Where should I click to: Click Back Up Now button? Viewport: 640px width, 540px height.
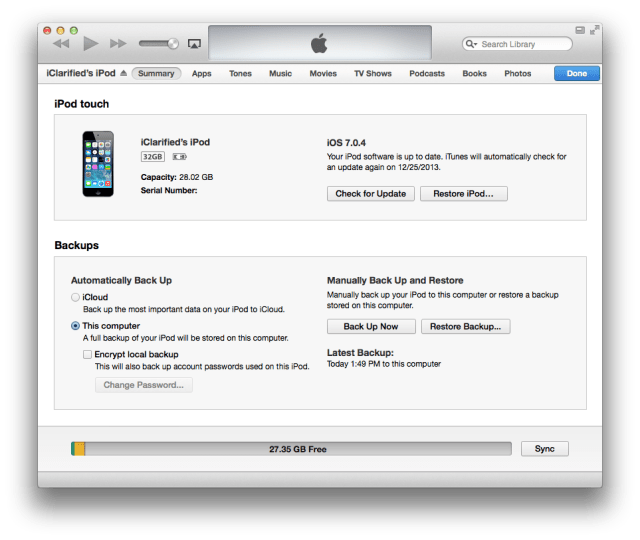point(371,327)
